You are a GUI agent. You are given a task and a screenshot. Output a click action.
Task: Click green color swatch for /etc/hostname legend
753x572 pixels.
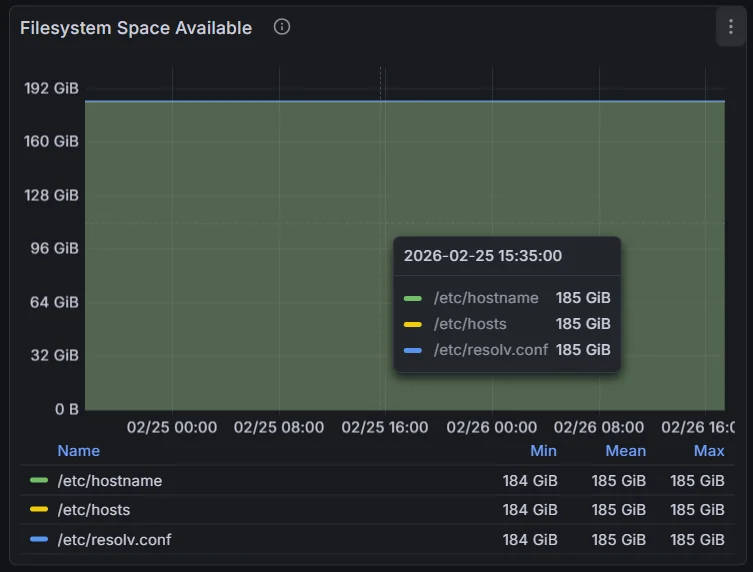click(39, 480)
